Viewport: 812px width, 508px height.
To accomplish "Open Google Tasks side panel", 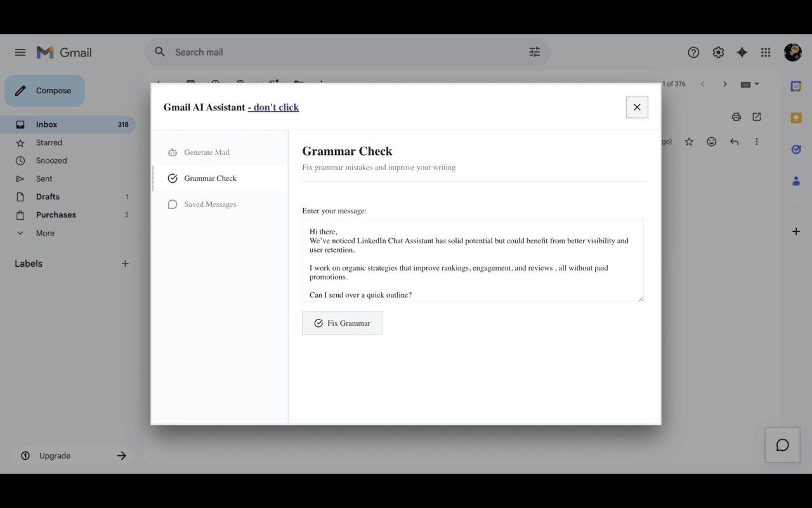I will (x=796, y=149).
